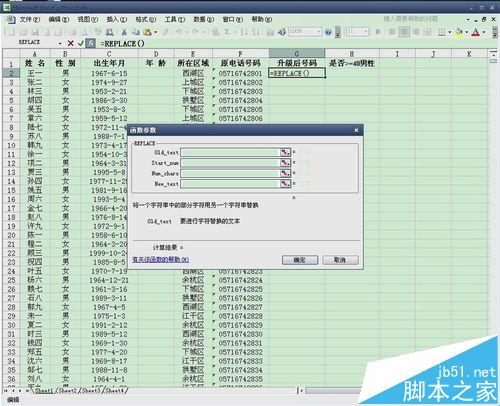Switch to the Sheet2 tab
This screenshot has height=406, width=500.
click(67, 390)
